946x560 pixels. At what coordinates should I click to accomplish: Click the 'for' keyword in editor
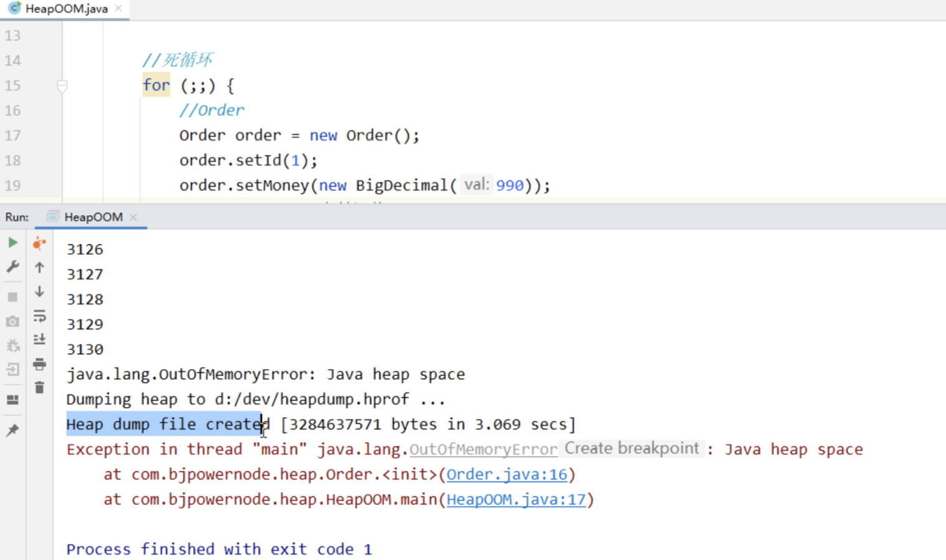click(156, 85)
